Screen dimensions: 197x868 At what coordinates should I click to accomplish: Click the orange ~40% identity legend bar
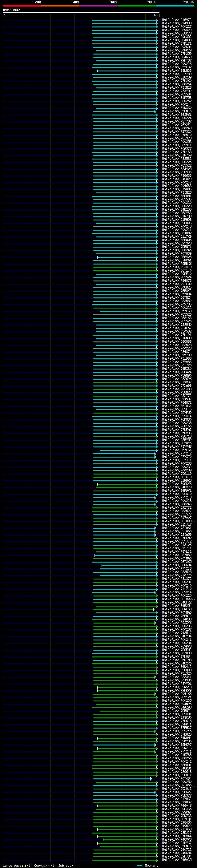click(x=60, y=6)
